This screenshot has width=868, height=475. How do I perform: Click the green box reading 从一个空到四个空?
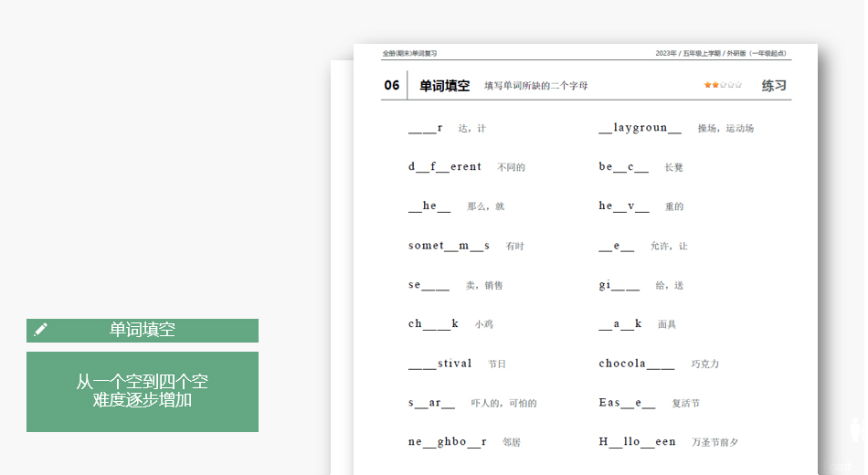143,391
